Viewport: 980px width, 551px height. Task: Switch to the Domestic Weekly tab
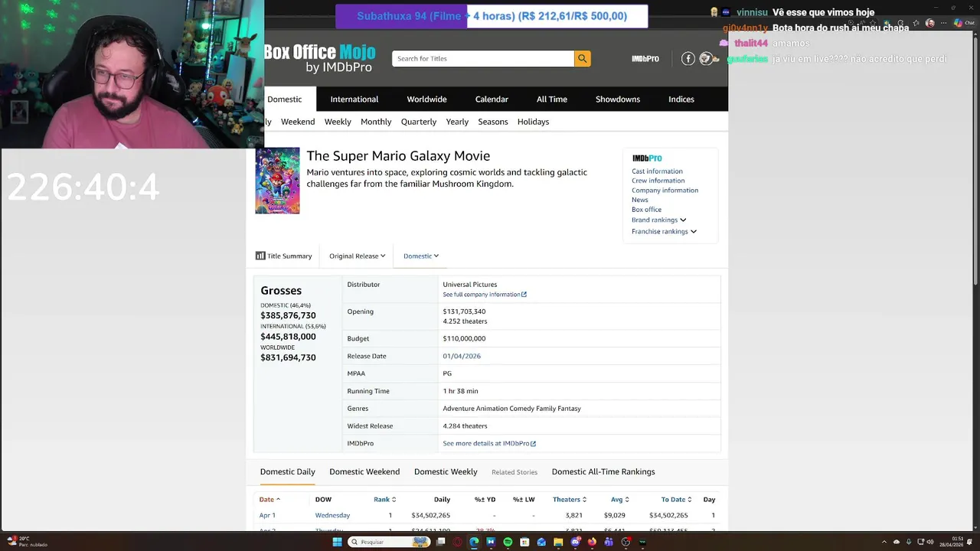(x=446, y=472)
